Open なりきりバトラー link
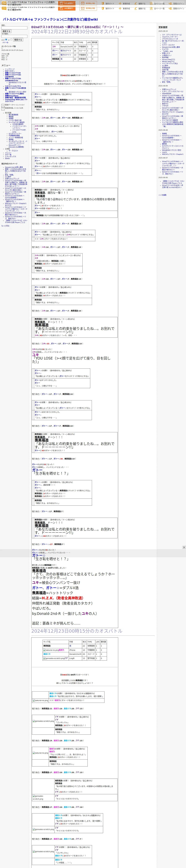The height and width of the screenshot is (868, 186). (15, 134)
